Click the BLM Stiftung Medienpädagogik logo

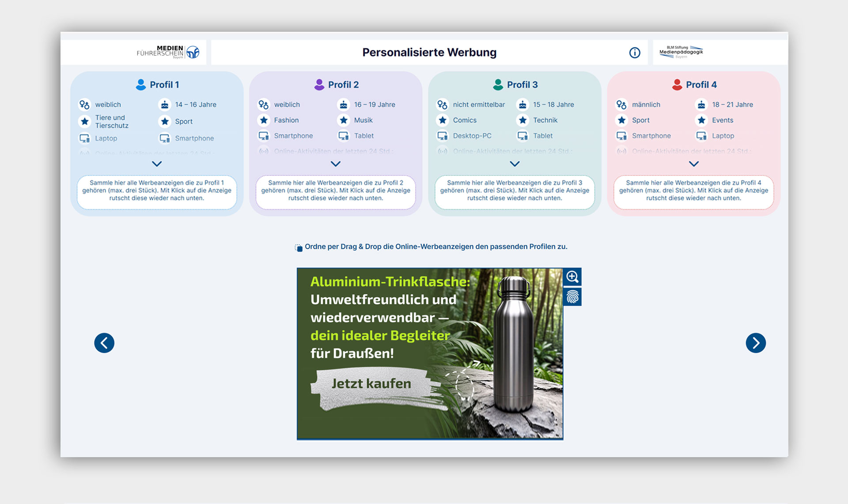coord(681,52)
